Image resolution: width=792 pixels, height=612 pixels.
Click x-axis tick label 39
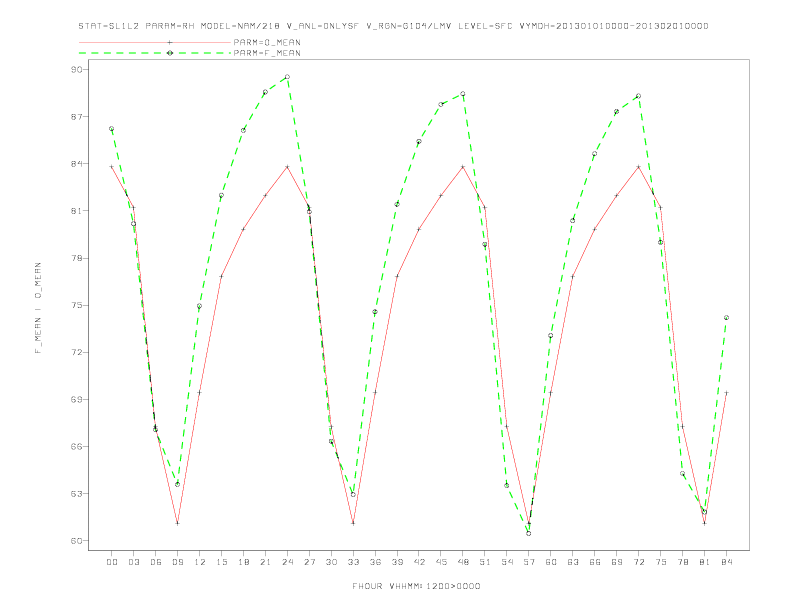tap(397, 562)
